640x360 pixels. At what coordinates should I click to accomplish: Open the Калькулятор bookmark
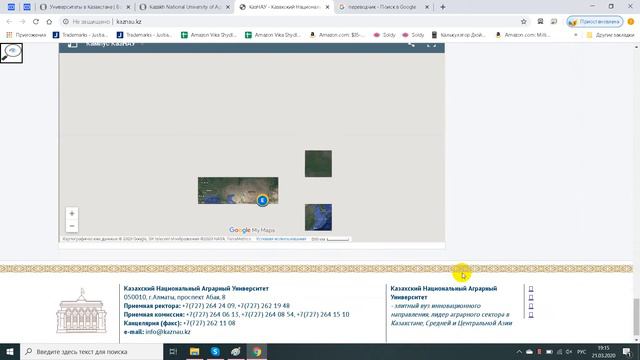458,35
